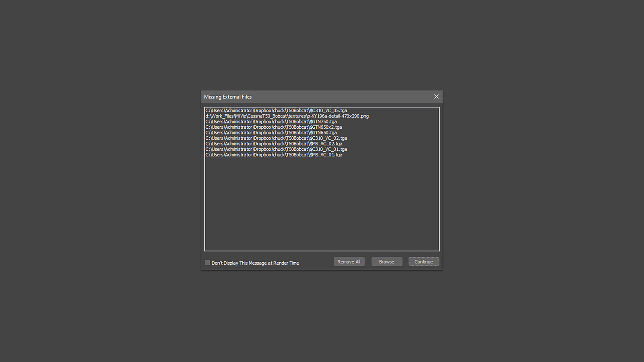This screenshot has width=644, height=362.
Task: Click the dark backdrop outside the dialog
Action: tap(101, 181)
